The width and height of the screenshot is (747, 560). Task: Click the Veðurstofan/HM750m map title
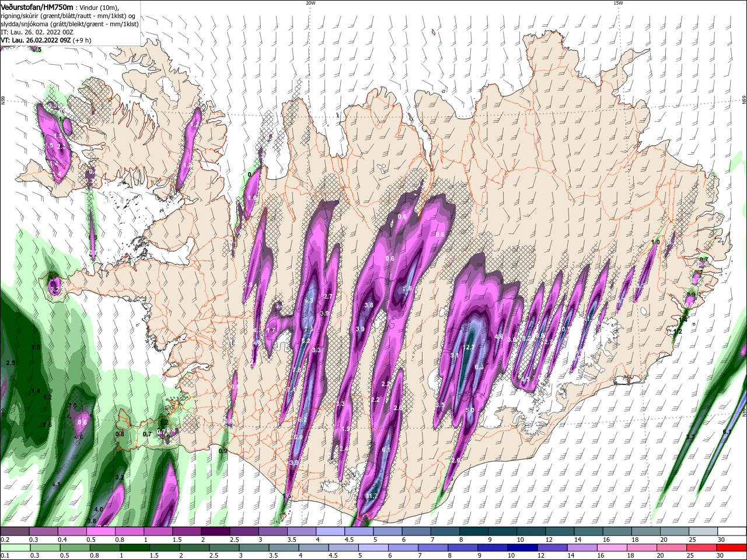pyautogui.click(x=37, y=7)
